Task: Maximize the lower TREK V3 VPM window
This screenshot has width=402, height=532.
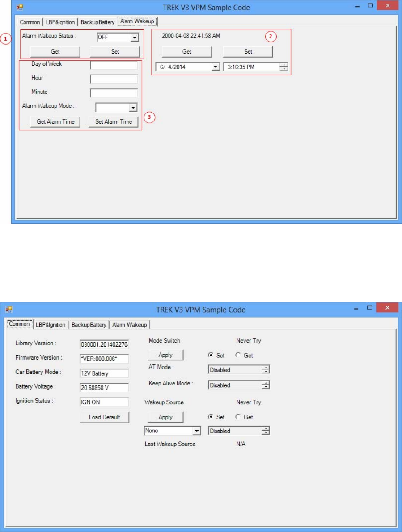Action: 370,308
